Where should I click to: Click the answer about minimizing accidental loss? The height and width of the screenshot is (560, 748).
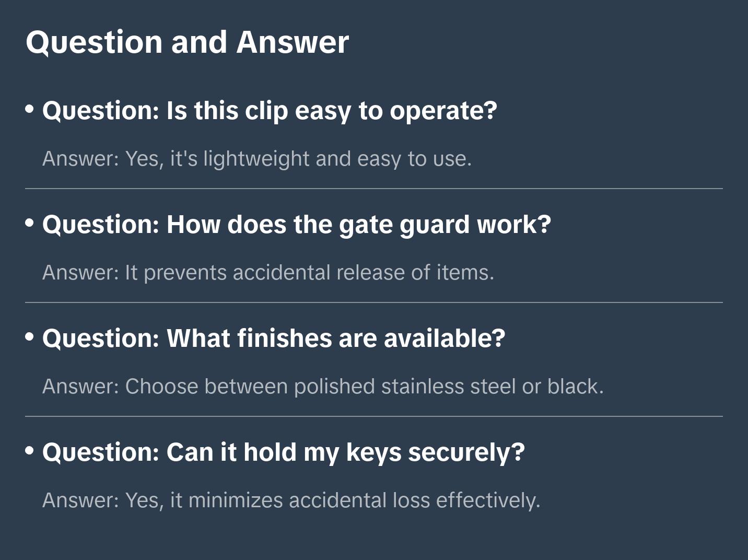332,500
